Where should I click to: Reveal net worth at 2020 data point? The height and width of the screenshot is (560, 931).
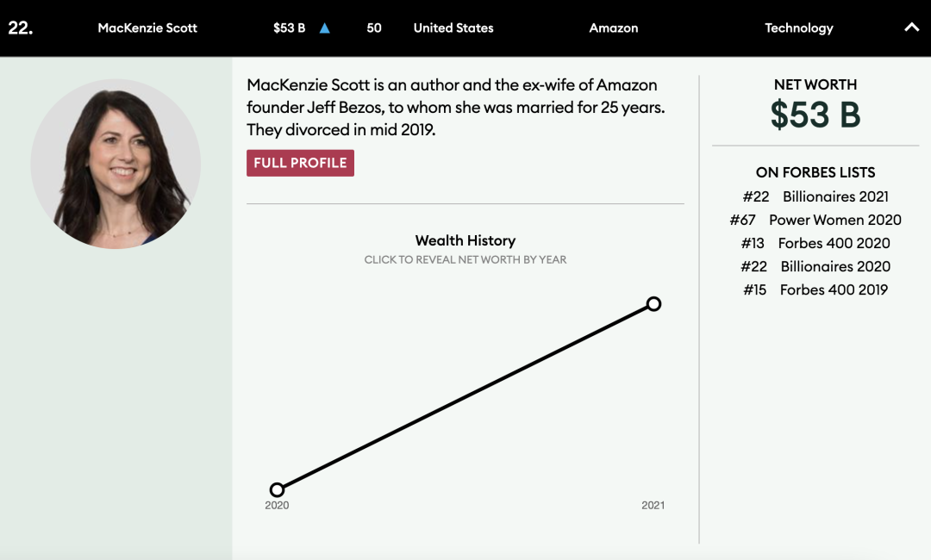277,489
